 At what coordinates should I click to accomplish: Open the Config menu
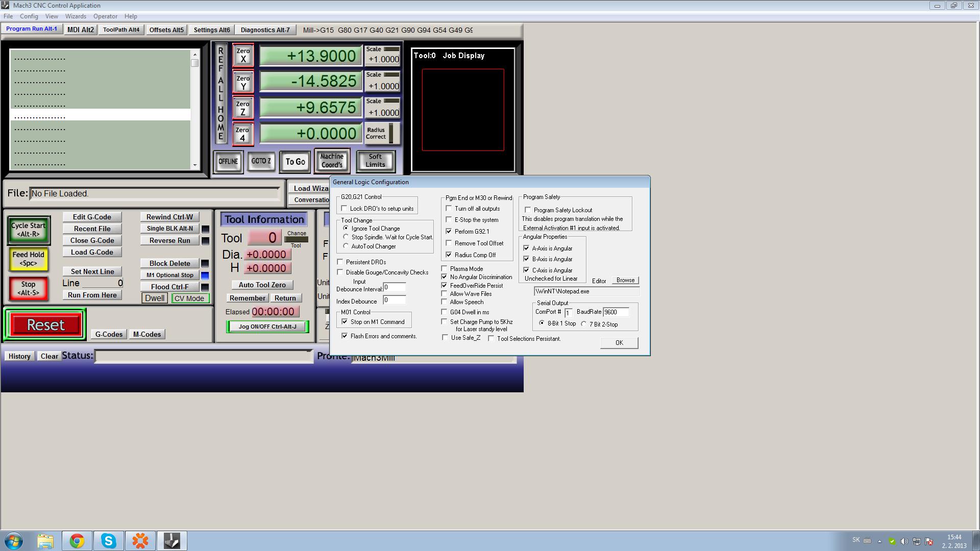(29, 16)
